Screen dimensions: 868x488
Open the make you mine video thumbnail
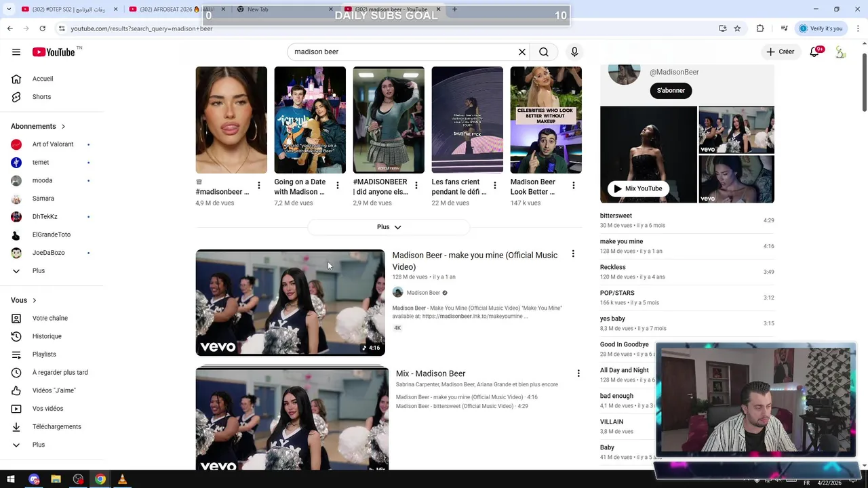[x=290, y=303]
